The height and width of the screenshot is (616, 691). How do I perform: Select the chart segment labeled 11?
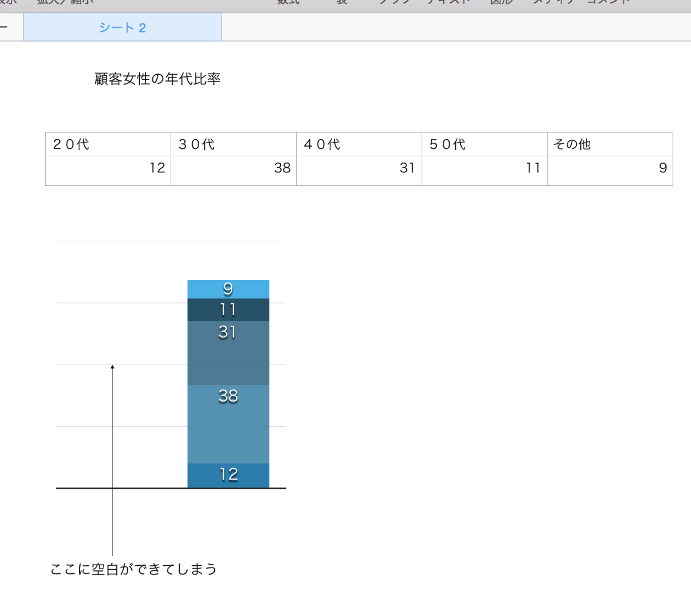pos(228,310)
